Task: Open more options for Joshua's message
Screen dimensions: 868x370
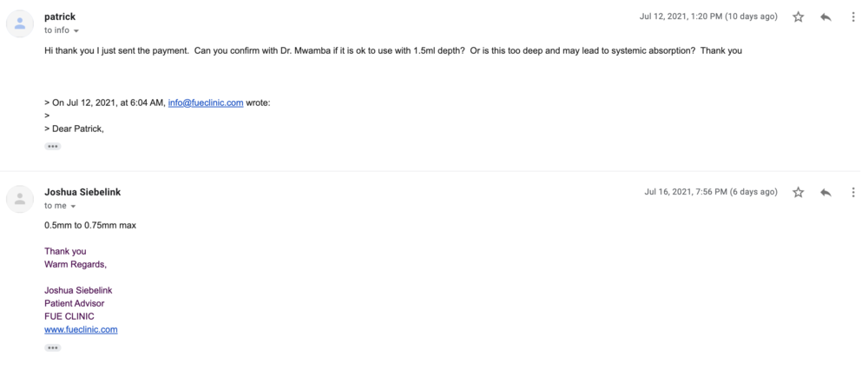Action: (x=853, y=193)
